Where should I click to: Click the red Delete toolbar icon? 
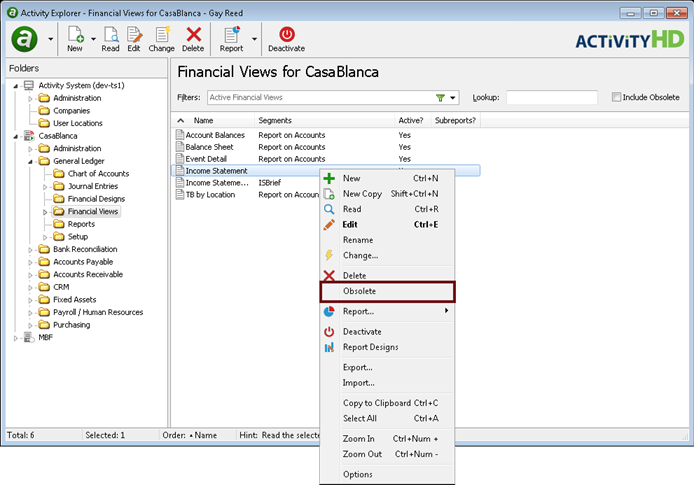pos(193,35)
